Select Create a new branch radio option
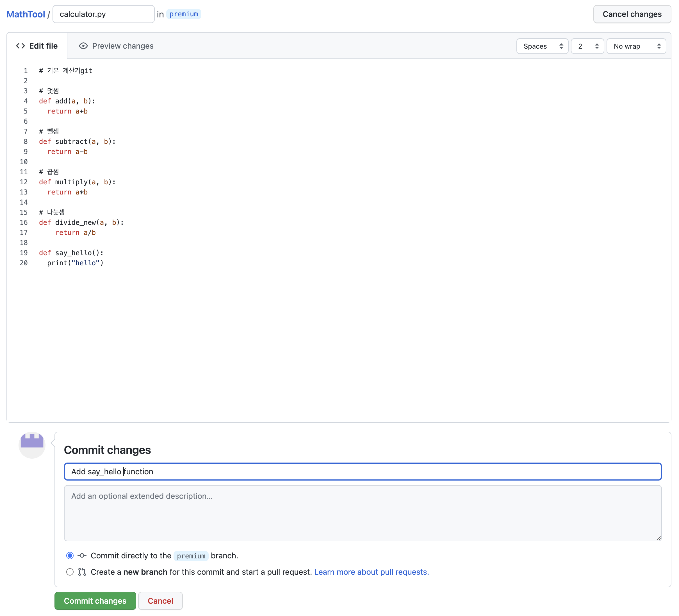 (70, 572)
